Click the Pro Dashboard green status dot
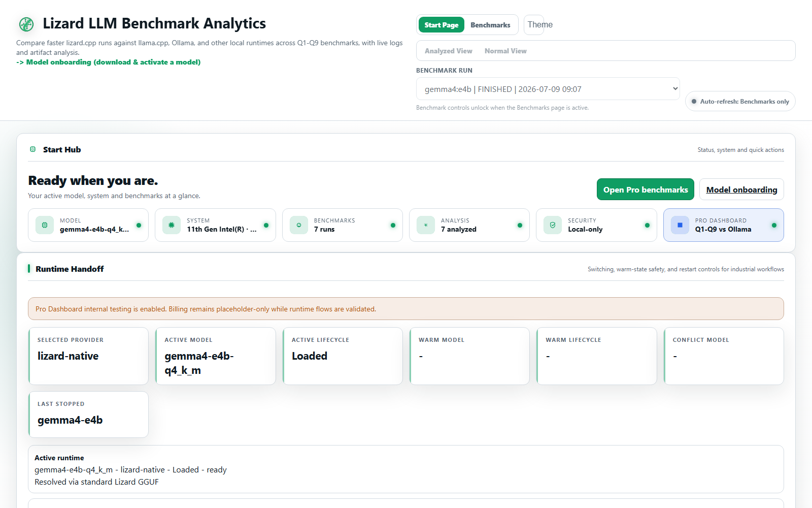 click(774, 225)
